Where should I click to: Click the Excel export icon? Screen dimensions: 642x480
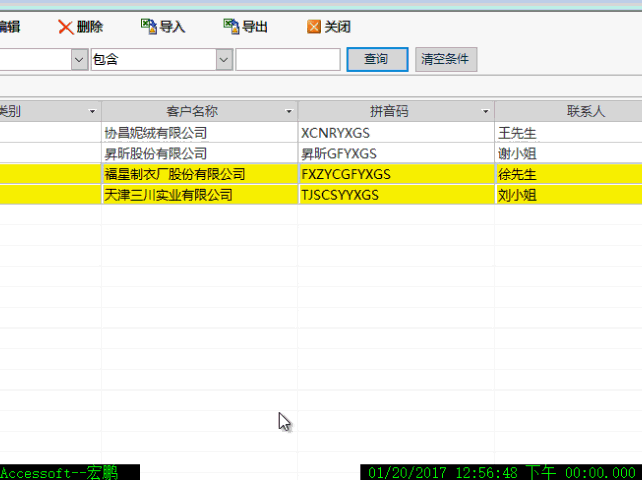click(x=231, y=27)
